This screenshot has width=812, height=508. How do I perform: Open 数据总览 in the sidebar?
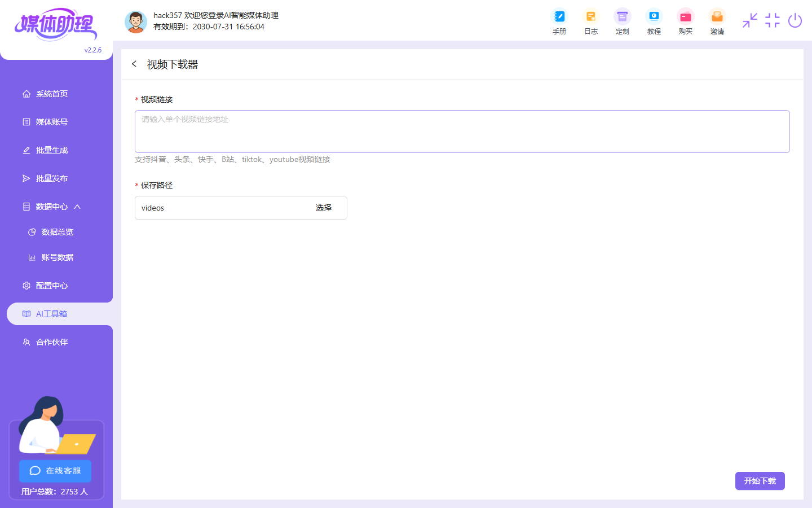[57, 232]
